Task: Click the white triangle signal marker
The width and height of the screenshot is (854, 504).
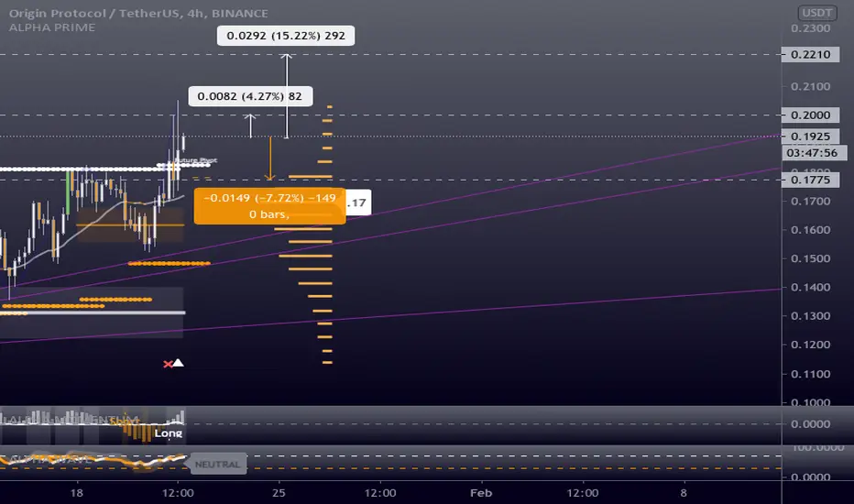Action: click(178, 363)
